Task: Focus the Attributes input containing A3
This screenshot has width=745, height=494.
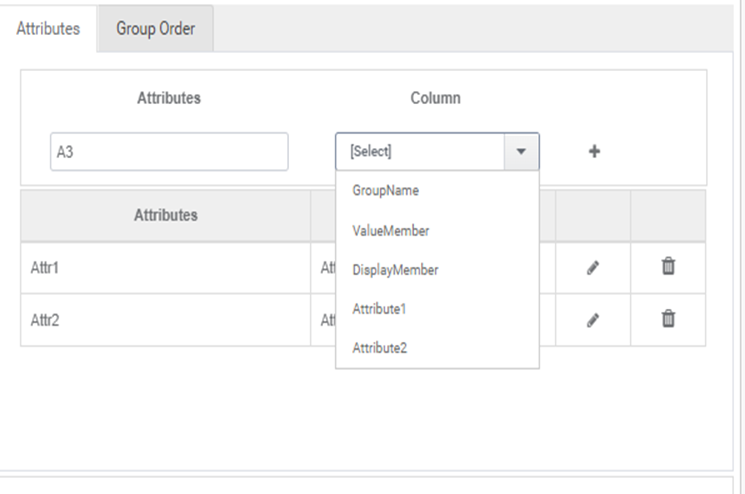Action: [x=169, y=152]
